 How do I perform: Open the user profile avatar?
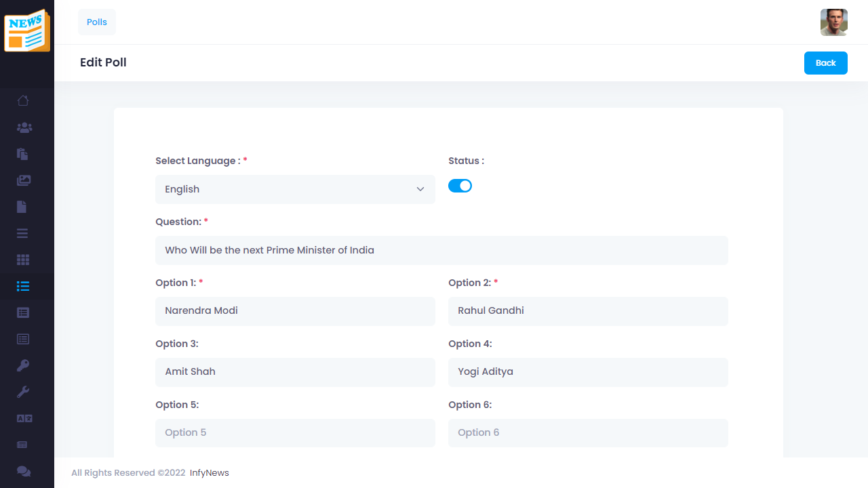click(833, 22)
